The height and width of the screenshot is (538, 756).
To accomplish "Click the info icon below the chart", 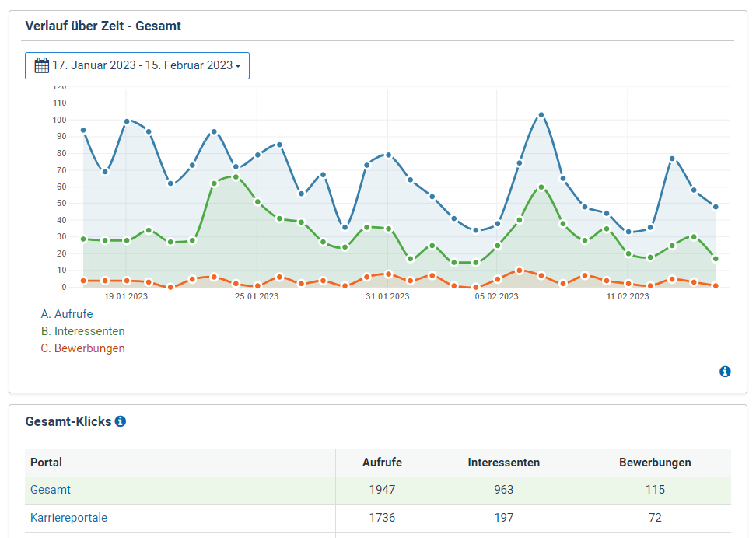I will point(725,372).
